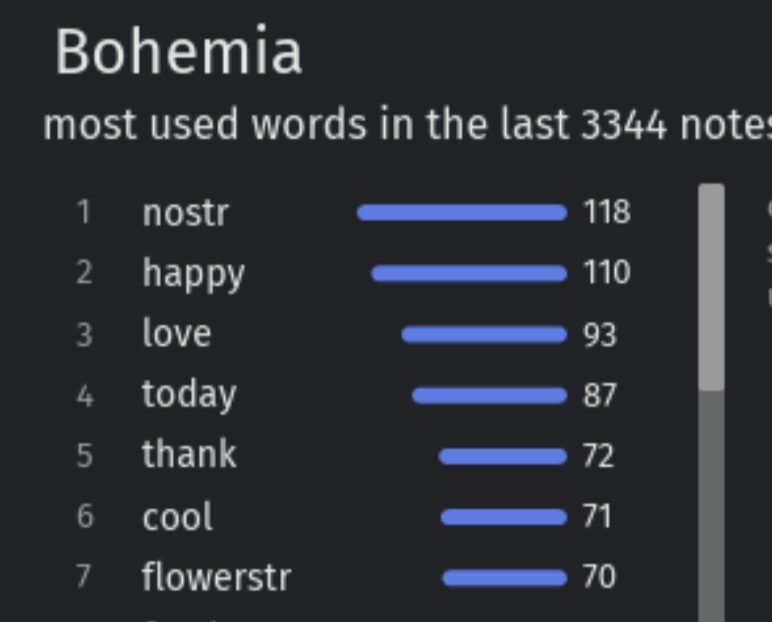The width and height of the screenshot is (772, 622).
Task: Click the scrollbar track below the thumb
Action: point(711,506)
